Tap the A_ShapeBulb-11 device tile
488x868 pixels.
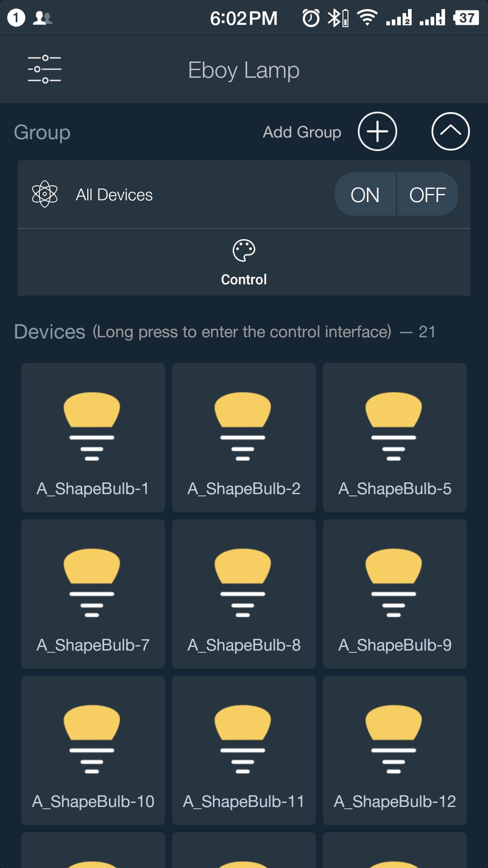(x=244, y=750)
